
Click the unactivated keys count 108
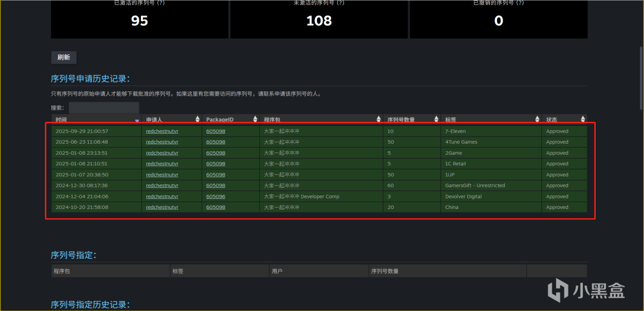click(319, 21)
